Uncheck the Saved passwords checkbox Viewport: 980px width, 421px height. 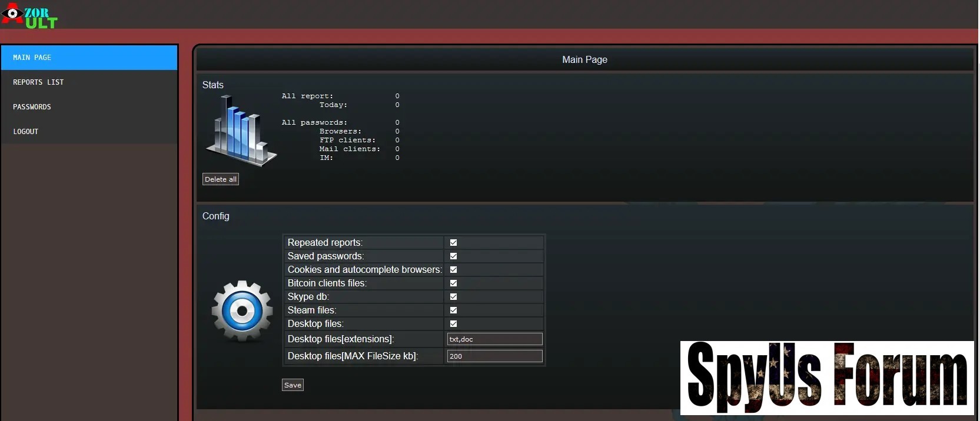(453, 256)
